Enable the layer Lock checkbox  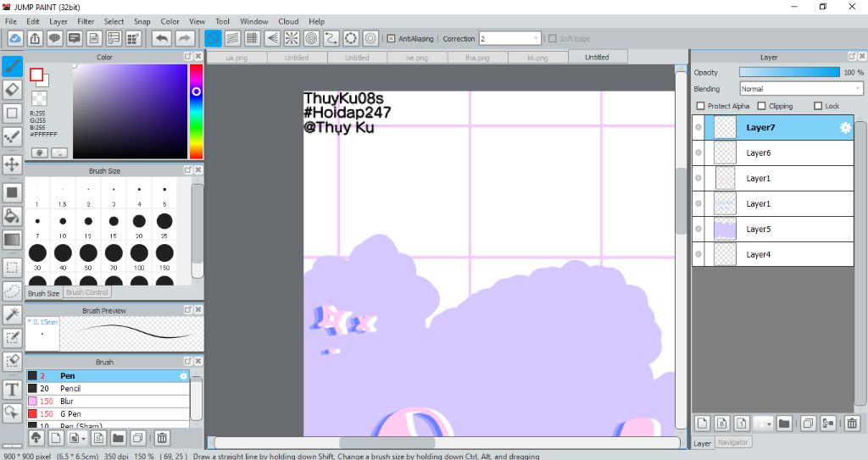point(818,106)
